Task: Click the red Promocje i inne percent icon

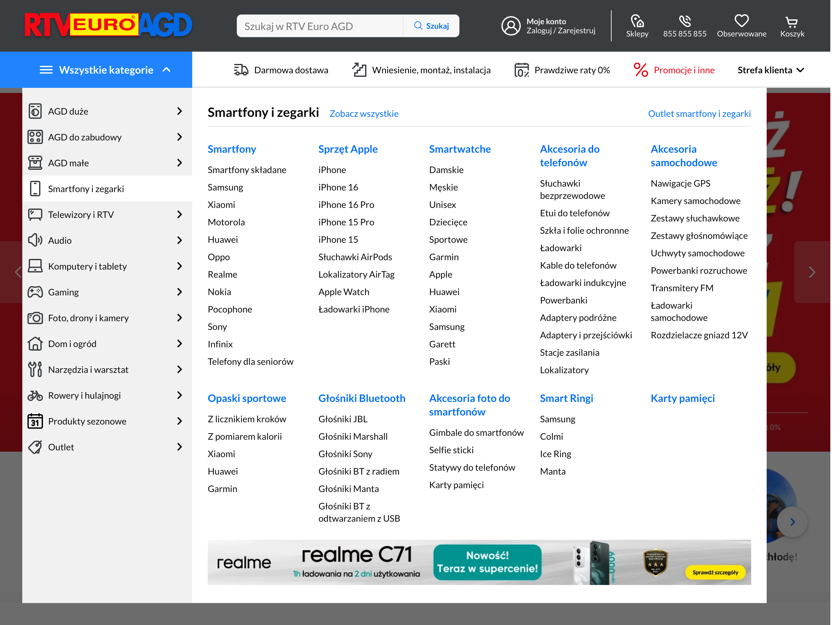Action: click(x=641, y=70)
